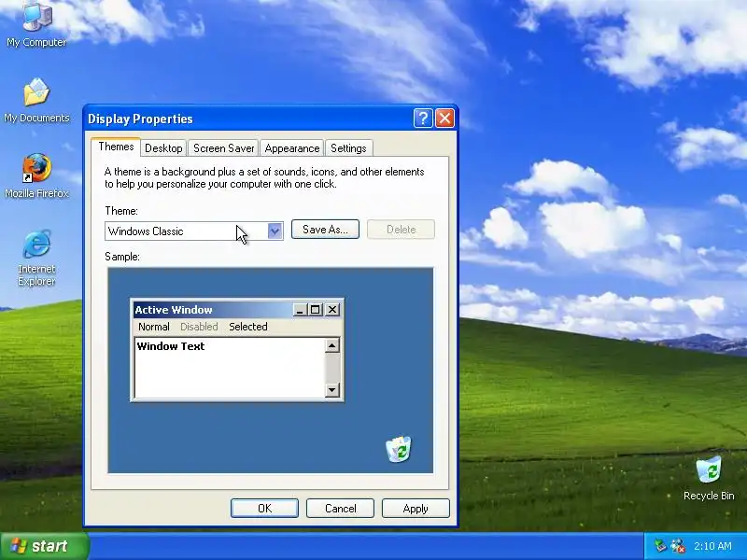Click the help question mark button in title bar
The image size is (747, 560).
423,119
